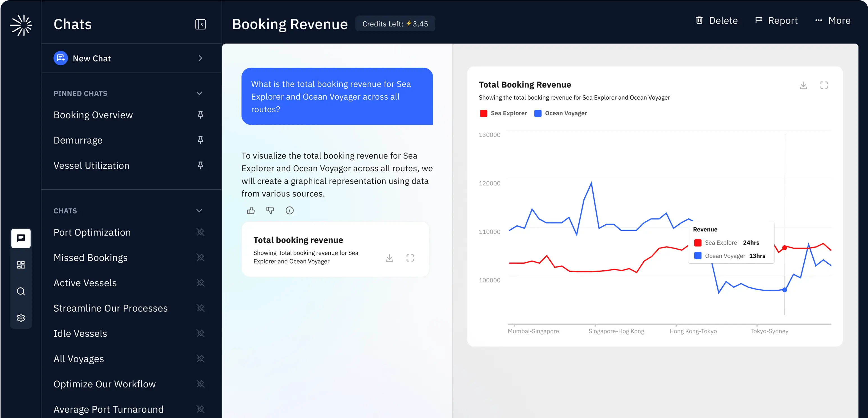Unpin the Booking Overview chat
This screenshot has width=868, height=418.
coord(200,115)
